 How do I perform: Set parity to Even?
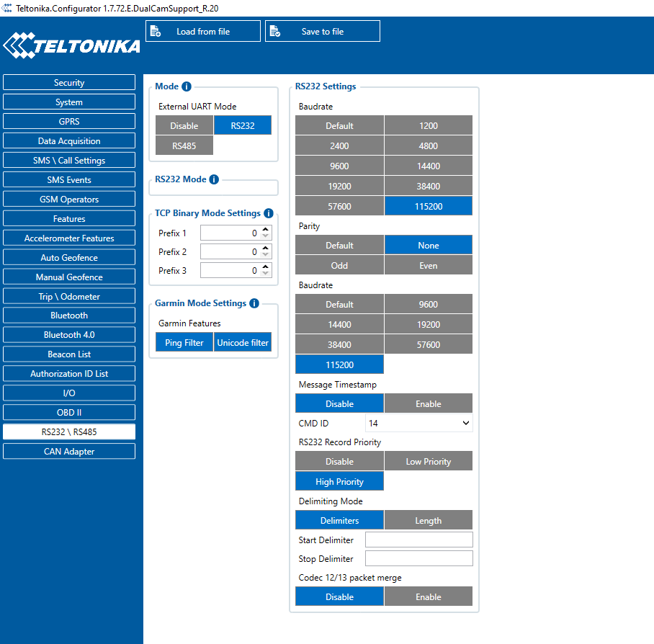(x=429, y=265)
